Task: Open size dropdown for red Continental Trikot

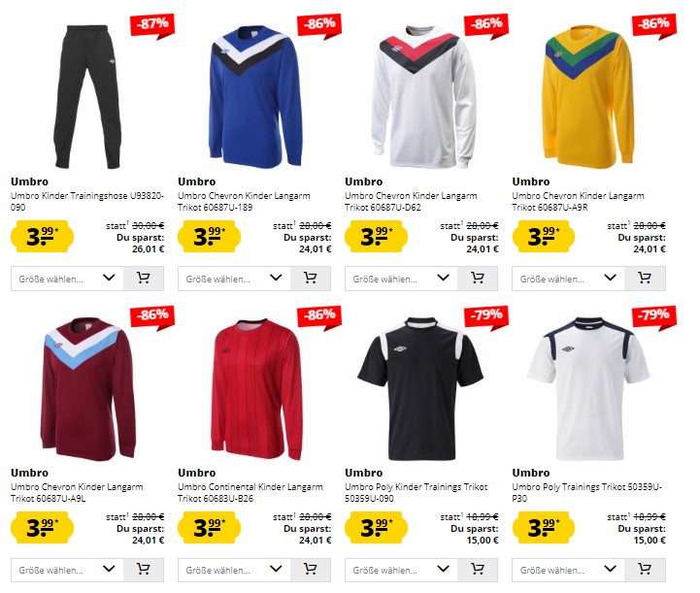Action: click(234, 570)
